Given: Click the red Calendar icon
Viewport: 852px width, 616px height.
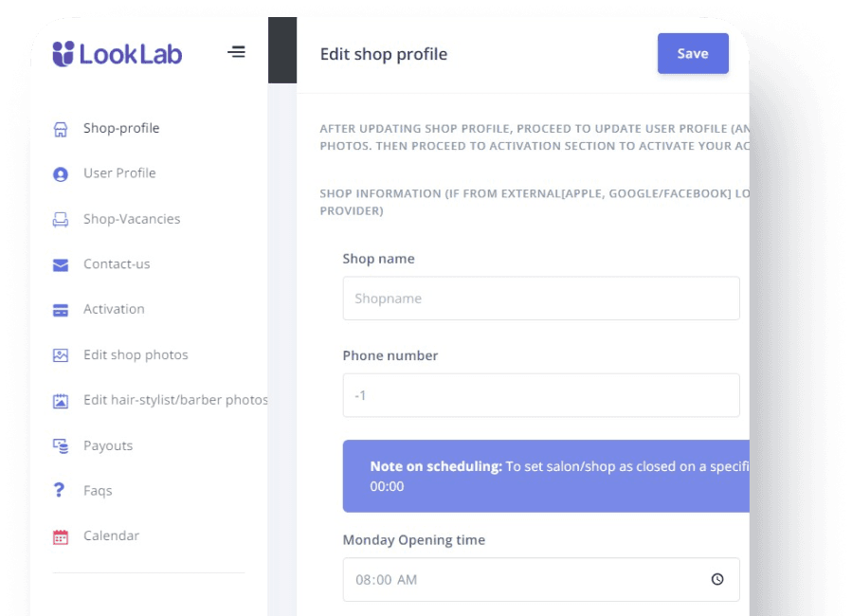Looking at the screenshot, I should pos(61,536).
